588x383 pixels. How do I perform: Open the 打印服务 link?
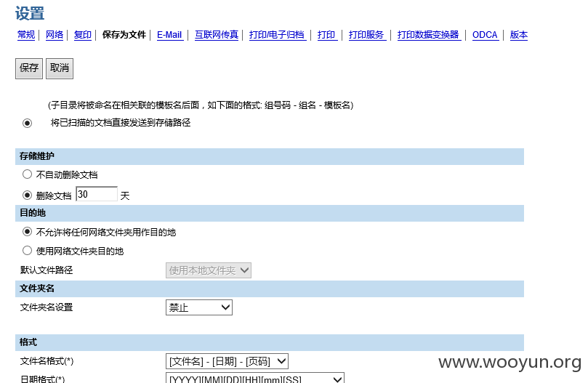(x=366, y=35)
